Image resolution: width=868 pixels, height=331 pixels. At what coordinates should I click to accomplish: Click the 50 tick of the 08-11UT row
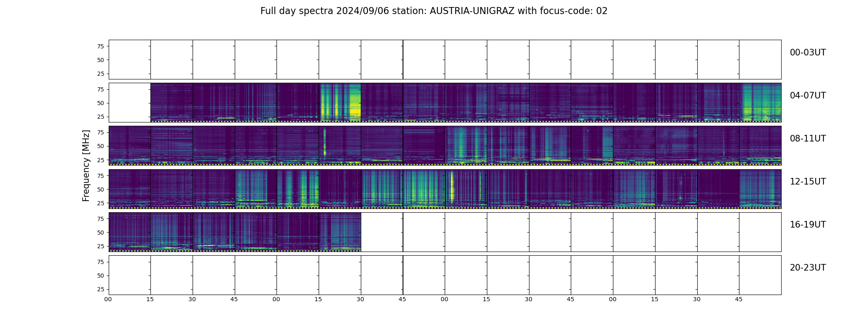(100, 146)
